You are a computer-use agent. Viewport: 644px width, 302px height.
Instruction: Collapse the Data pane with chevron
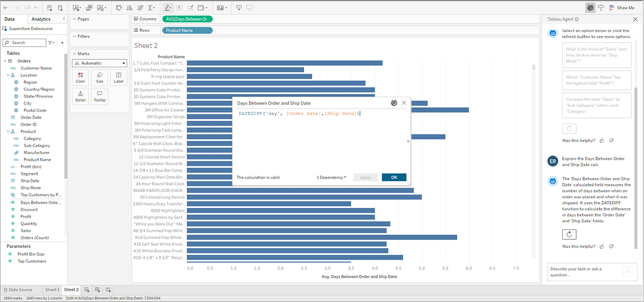pyautogui.click(x=64, y=19)
